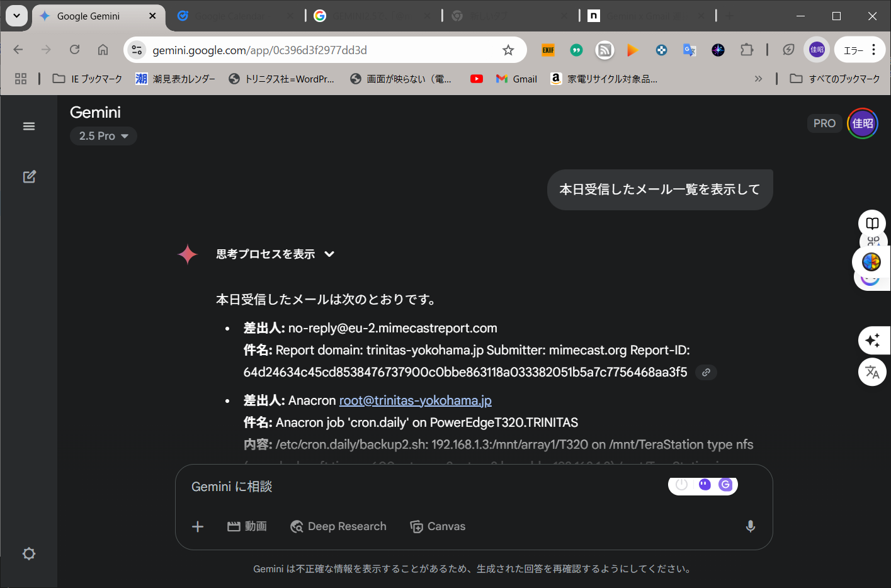
Task: Click the colorful circle extension on right edge
Action: (871, 261)
